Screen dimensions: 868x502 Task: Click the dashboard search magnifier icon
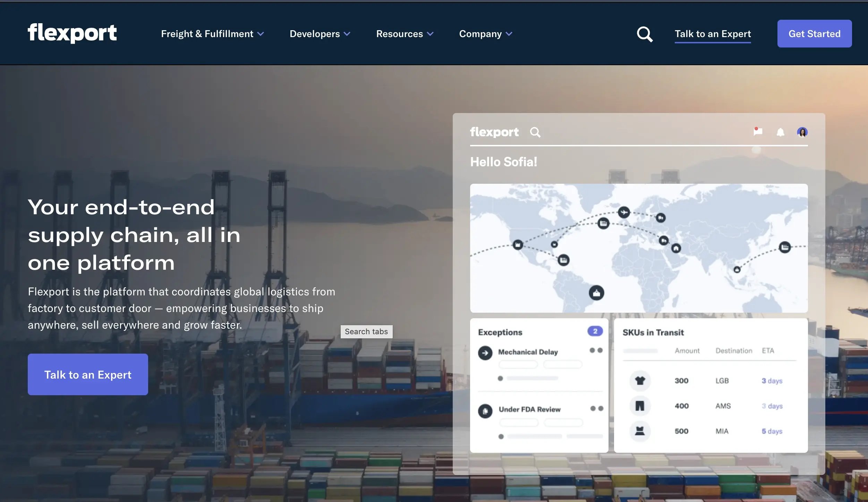coord(535,132)
